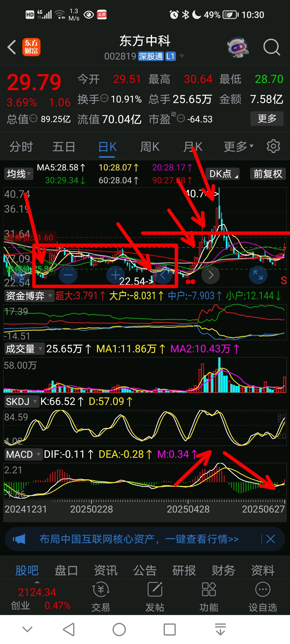Open the 股吧 tab
The image size is (290, 644).
point(27,570)
